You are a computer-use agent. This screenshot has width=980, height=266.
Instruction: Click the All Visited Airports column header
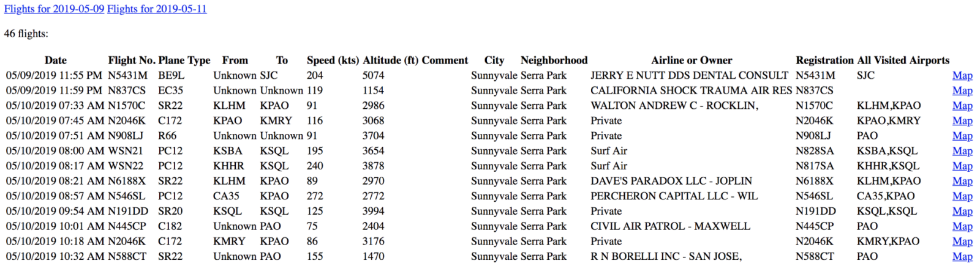click(903, 61)
